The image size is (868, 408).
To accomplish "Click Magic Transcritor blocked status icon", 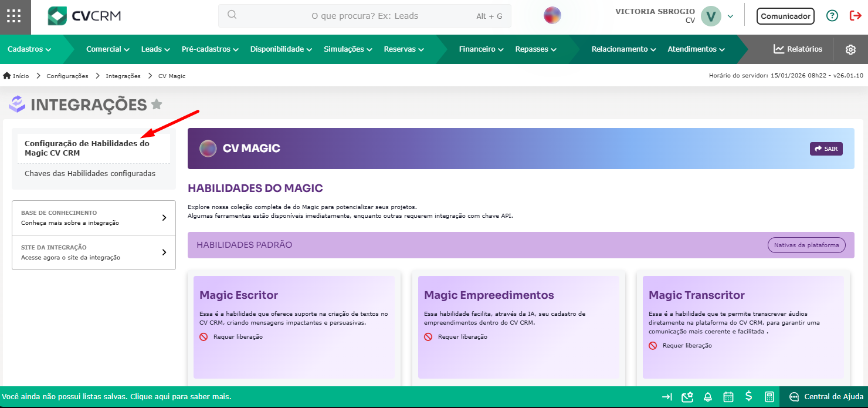I will click(x=653, y=346).
